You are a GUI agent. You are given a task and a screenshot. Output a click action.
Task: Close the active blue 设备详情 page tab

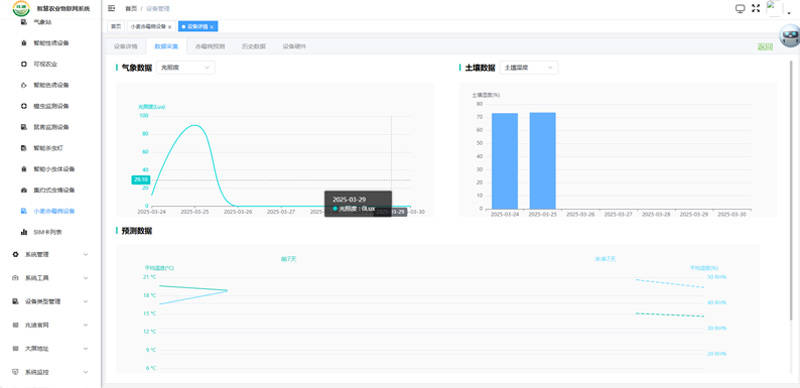(212, 27)
